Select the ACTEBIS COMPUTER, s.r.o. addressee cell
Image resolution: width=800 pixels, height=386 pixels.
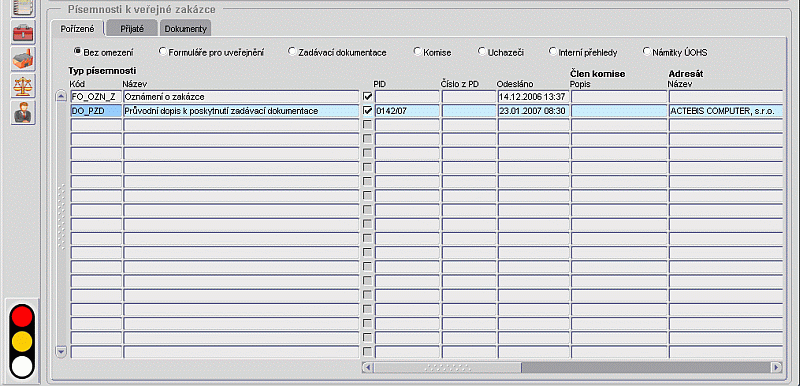[x=726, y=111]
